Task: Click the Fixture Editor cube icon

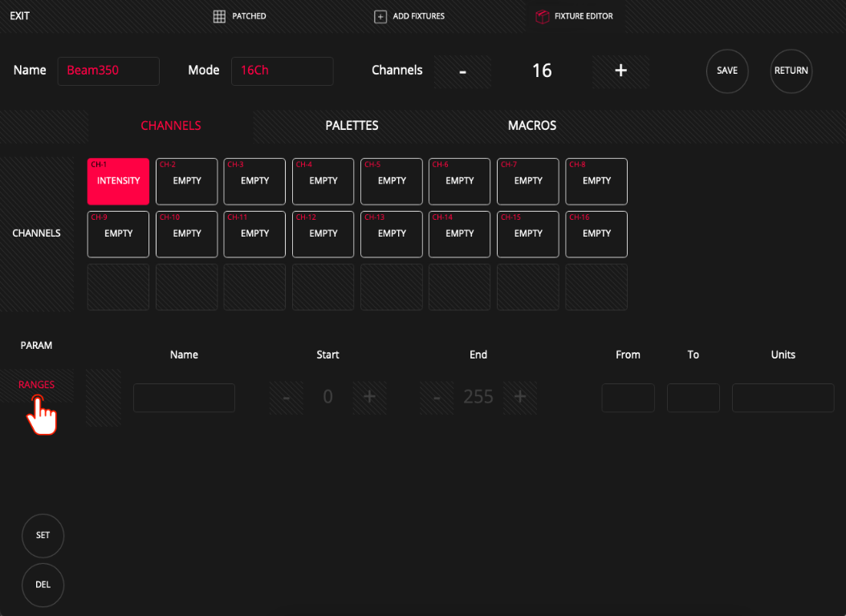Action: pyautogui.click(x=543, y=17)
